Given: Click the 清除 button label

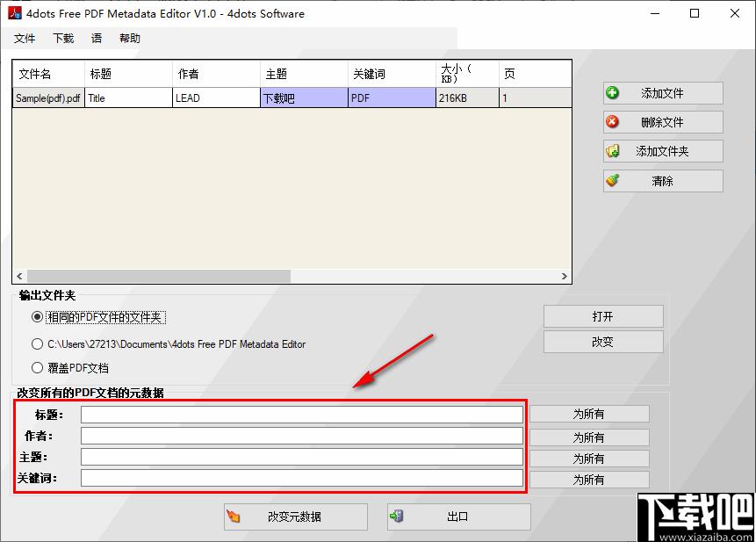Looking at the screenshot, I should pos(662,181).
